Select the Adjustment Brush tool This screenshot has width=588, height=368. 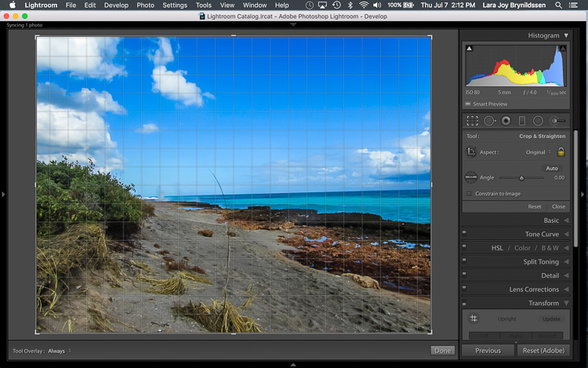(557, 121)
